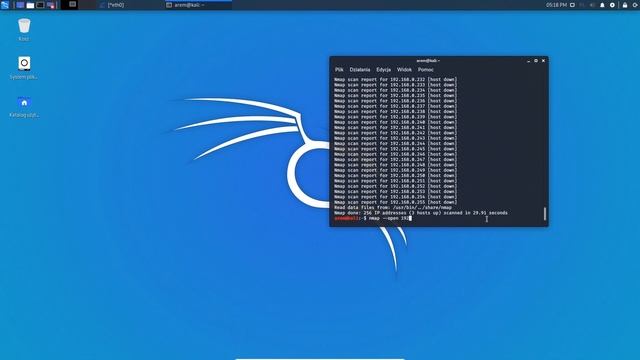The width and height of the screenshot is (640, 360).
Task: Open the file manager panel launcher
Action: (30, 5)
